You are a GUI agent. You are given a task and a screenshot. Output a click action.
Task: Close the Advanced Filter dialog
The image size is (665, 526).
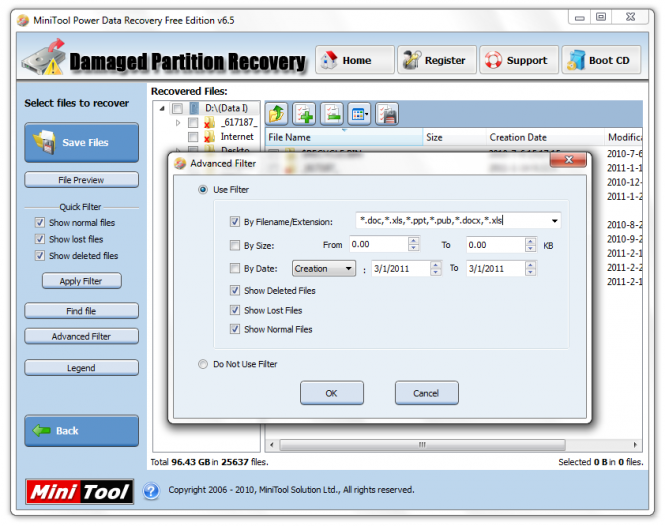(568, 159)
